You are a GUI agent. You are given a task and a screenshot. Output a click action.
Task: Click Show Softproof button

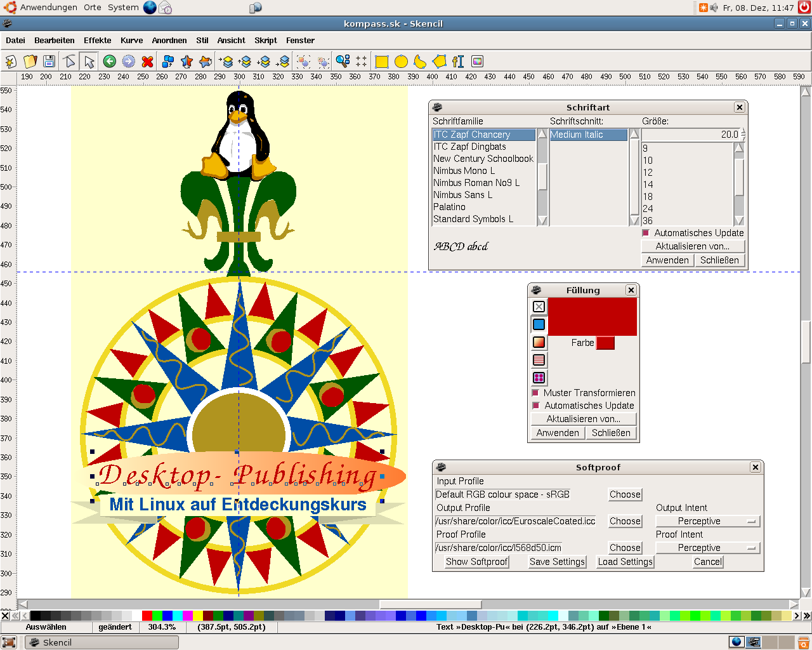pos(476,562)
